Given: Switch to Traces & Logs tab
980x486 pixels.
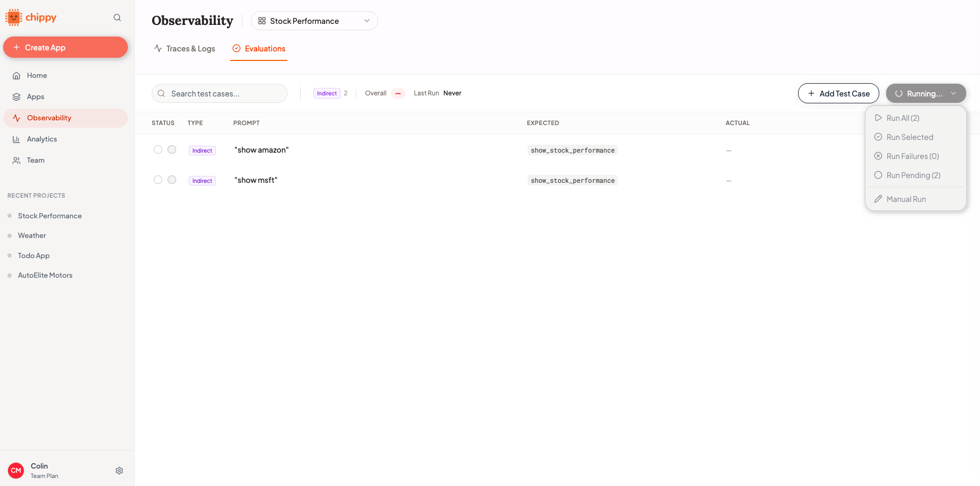Looking at the screenshot, I should pyautogui.click(x=185, y=49).
